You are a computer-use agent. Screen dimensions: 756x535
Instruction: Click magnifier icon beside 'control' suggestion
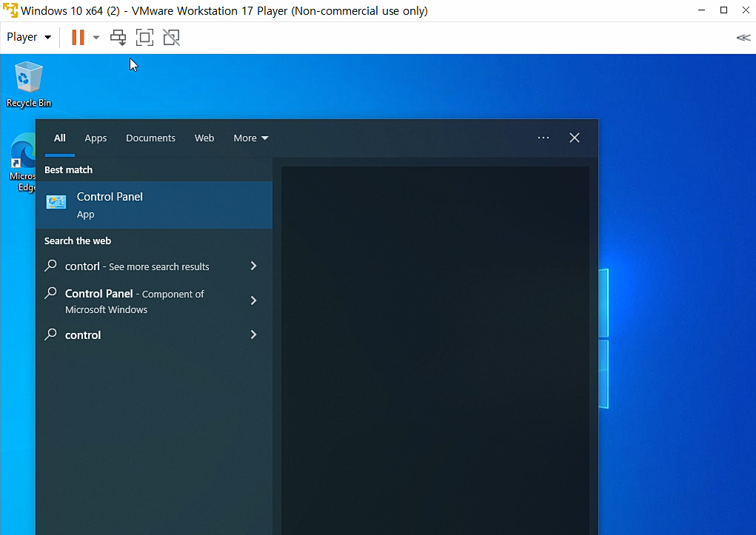coord(50,334)
